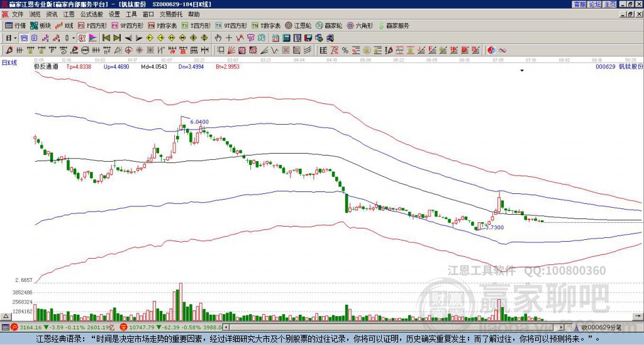Expand the volume panel with triangle button
The height and width of the screenshot is (345, 644).
click(x=5, y=316)
